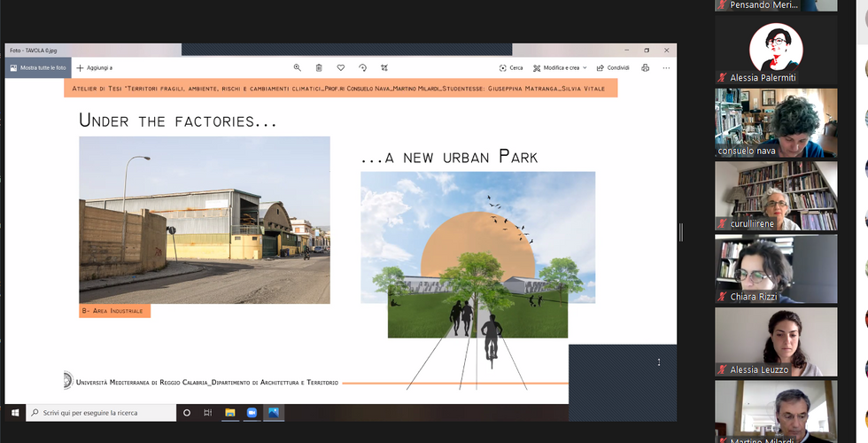Viewport: 868px width, 443px height.
Task: Select curulliirene's video tile
Action: pos(776,196)
